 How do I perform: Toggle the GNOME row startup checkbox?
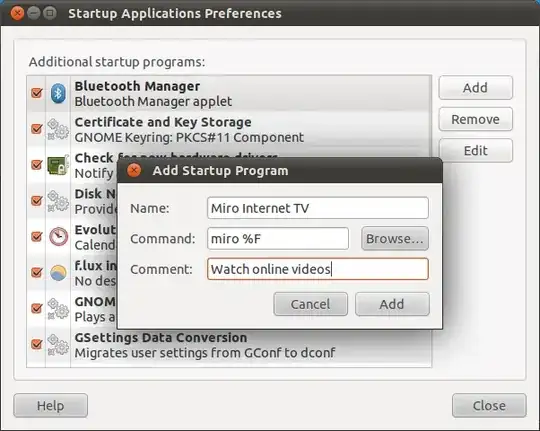tap(37, 308)
